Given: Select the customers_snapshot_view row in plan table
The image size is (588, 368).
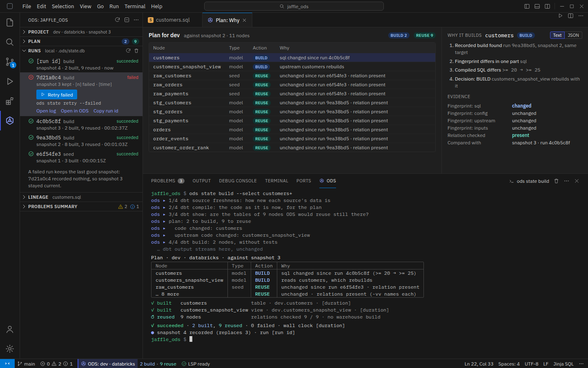Looking at the screenshot, I should tap(292, 67).
